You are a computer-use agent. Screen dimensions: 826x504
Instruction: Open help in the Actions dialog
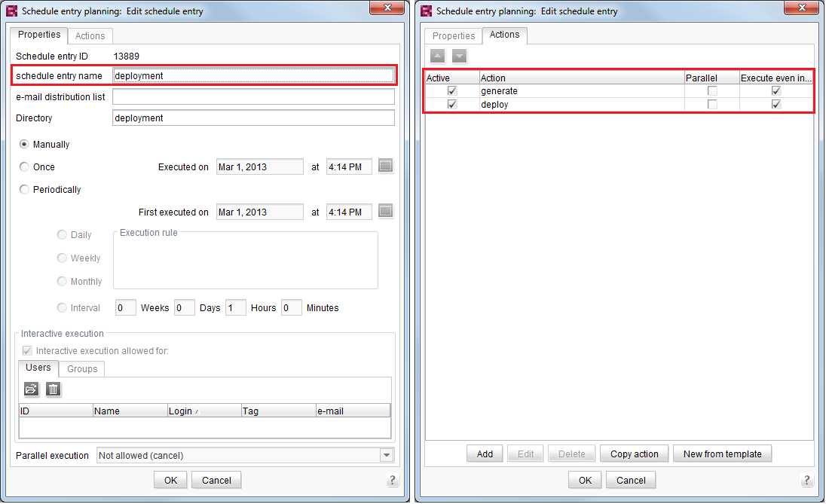pyautogui.click(x=806, y=480)
